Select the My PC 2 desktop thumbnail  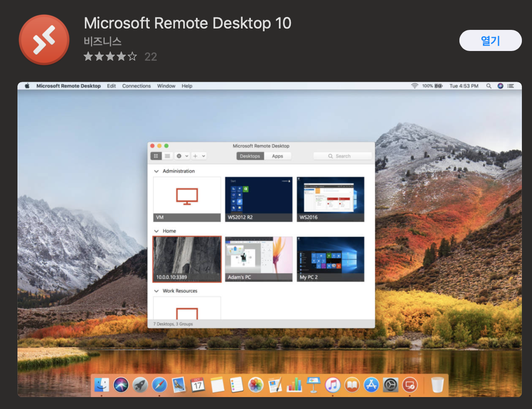330,259
